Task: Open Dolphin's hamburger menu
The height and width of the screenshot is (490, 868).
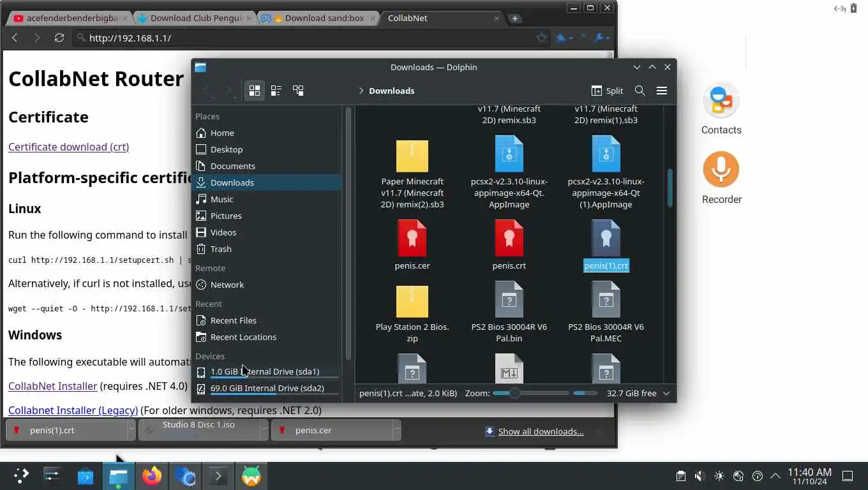Action: pos(662,91)
